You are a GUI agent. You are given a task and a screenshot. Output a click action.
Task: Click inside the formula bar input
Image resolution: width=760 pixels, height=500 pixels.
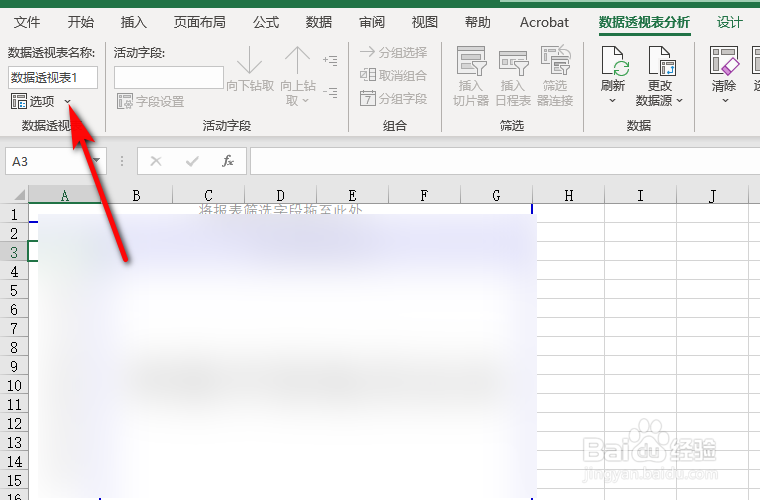505,161
